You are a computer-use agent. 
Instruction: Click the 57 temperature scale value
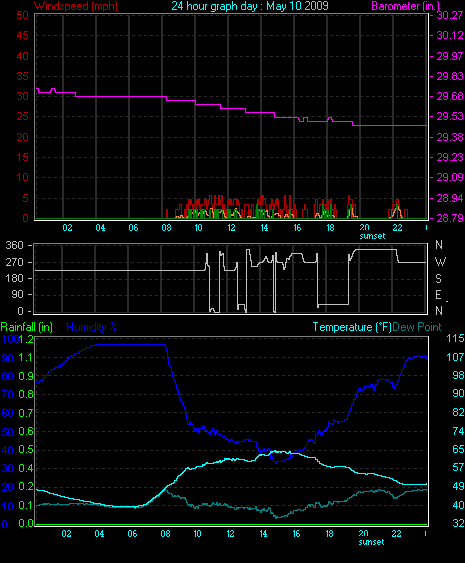458,467
